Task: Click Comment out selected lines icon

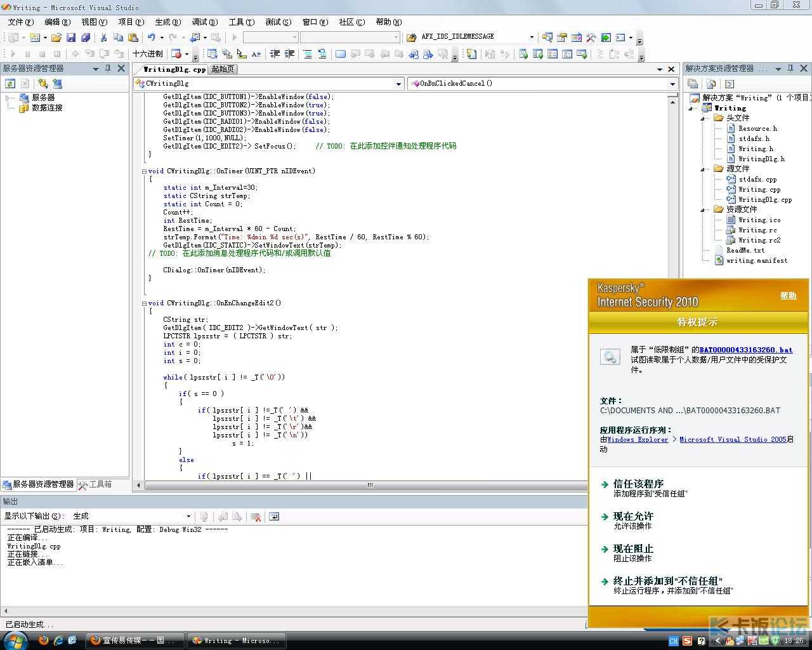Action: (x=308, y=54)
